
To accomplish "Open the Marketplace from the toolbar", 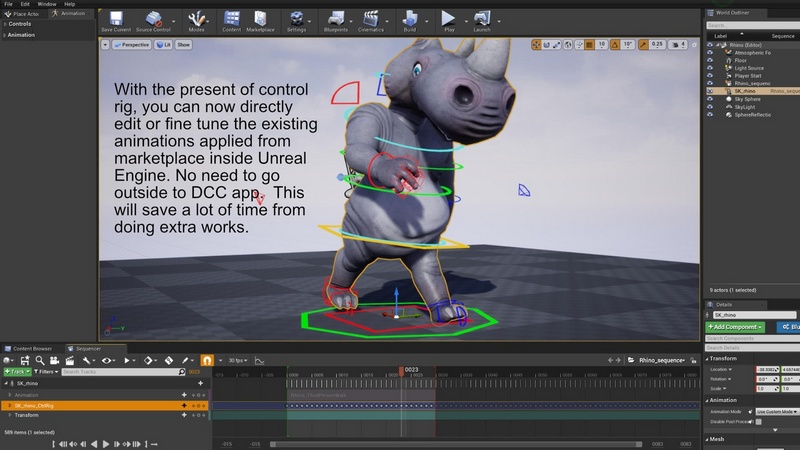I will pos(260,20).
